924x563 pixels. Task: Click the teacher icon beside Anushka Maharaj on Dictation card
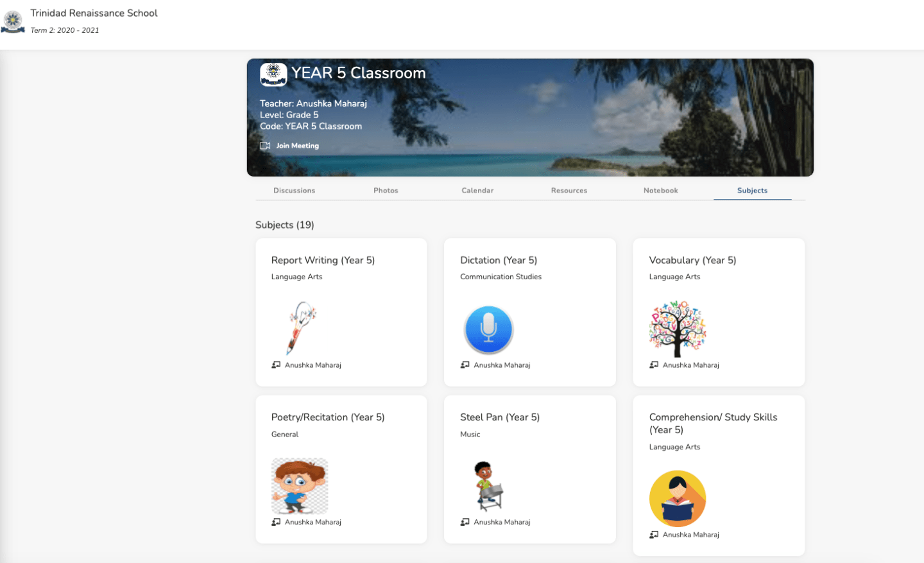click(465, 365)
